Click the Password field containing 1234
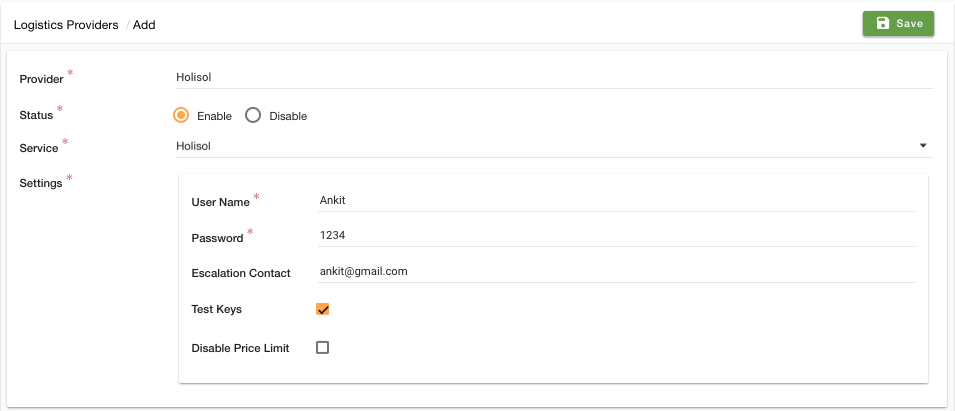This screenshot has width=955, height=411. point(616,235)
